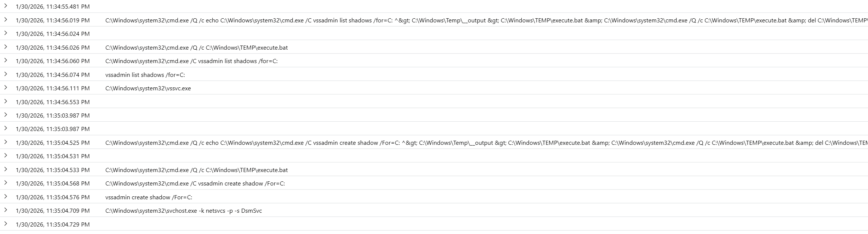Select the 11:35:04.533 PM execute.bat command text
Viewport: 868px width, 234px height.
click(x=196, y=170)
